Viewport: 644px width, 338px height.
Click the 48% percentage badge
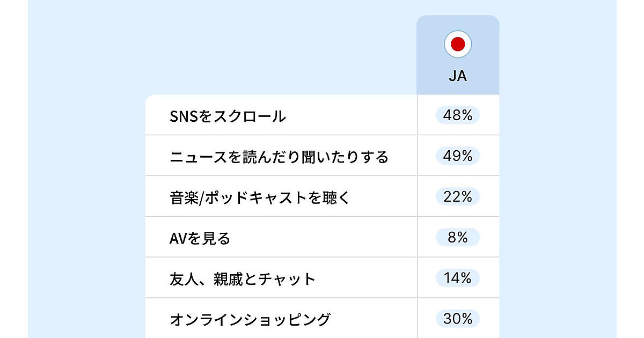458,115
